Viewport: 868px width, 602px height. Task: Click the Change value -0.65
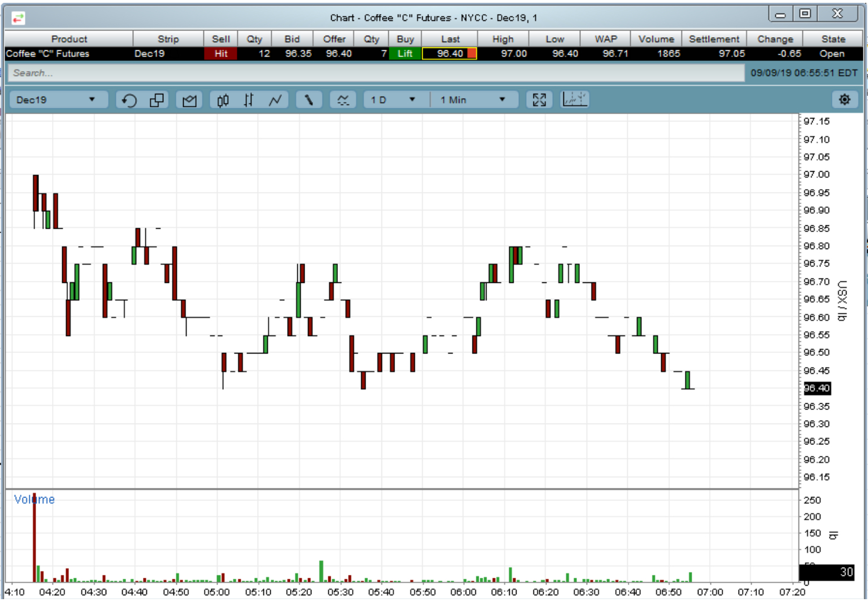789,54
